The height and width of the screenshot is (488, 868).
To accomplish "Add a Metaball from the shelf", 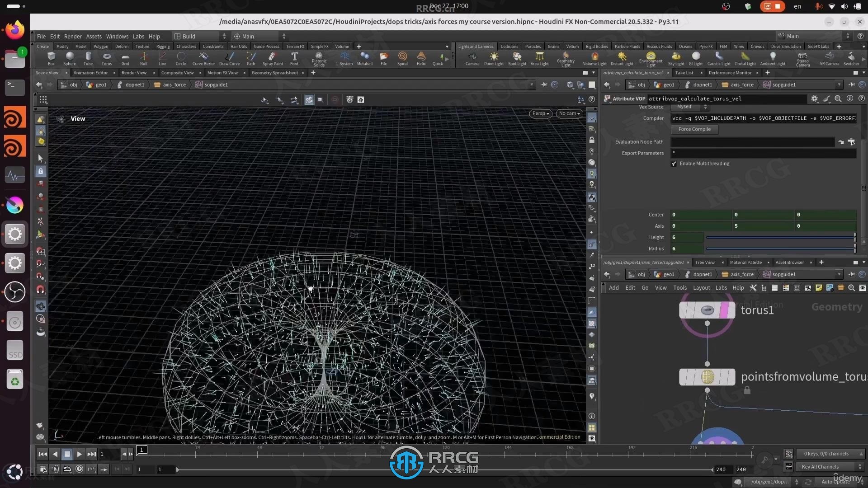I will [365, 58].
